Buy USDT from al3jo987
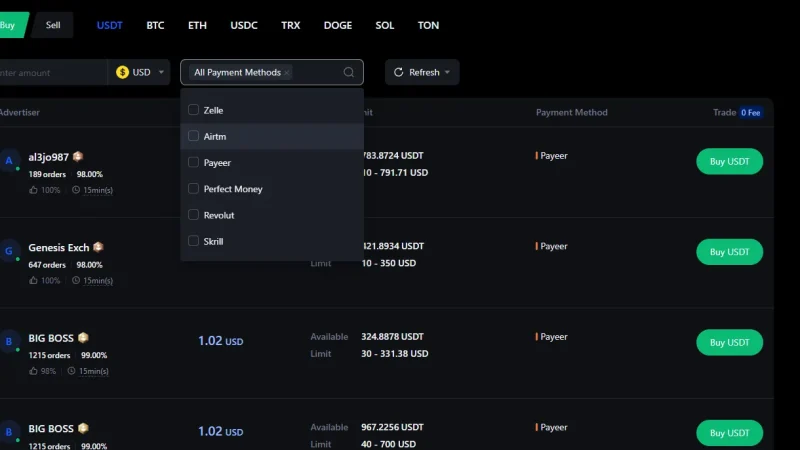The image size is (800, 450). click(730, 161)
